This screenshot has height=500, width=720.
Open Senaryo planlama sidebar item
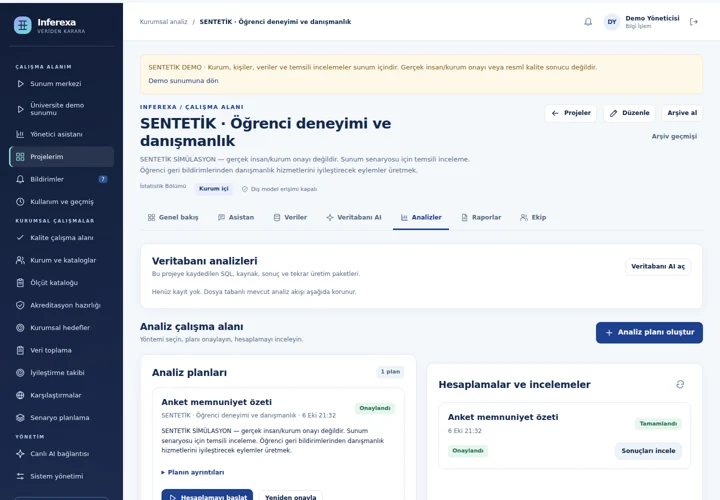coord(62,417)
